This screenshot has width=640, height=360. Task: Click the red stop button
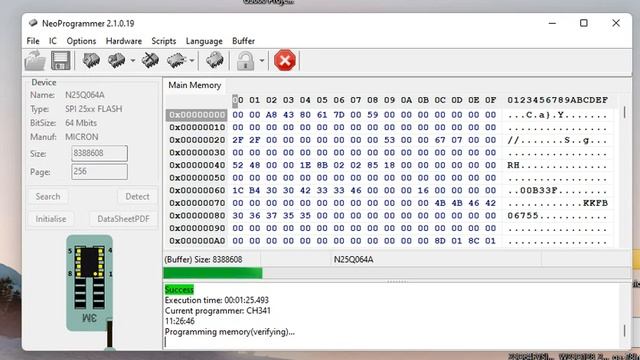pos(285,60)
